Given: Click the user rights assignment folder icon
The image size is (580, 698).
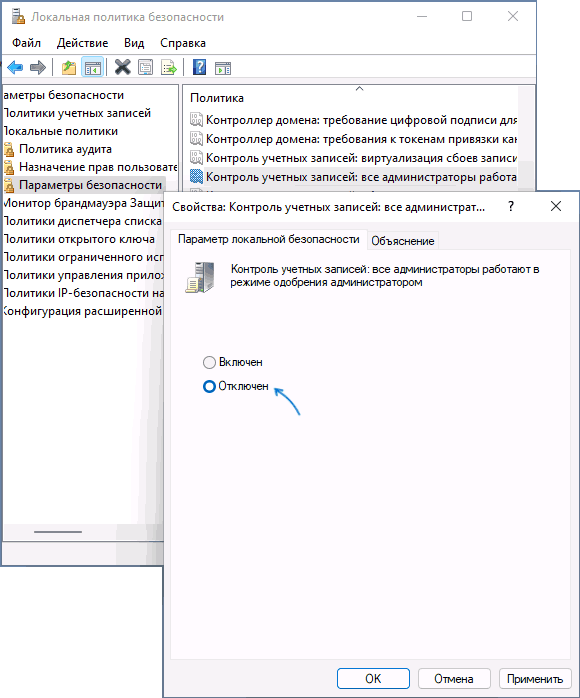Looking at the screenshot, I should tap(9, 167).
